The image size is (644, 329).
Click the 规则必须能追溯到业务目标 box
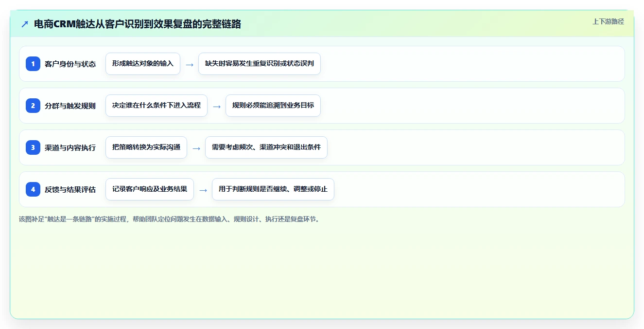click(x=273, y=106)
